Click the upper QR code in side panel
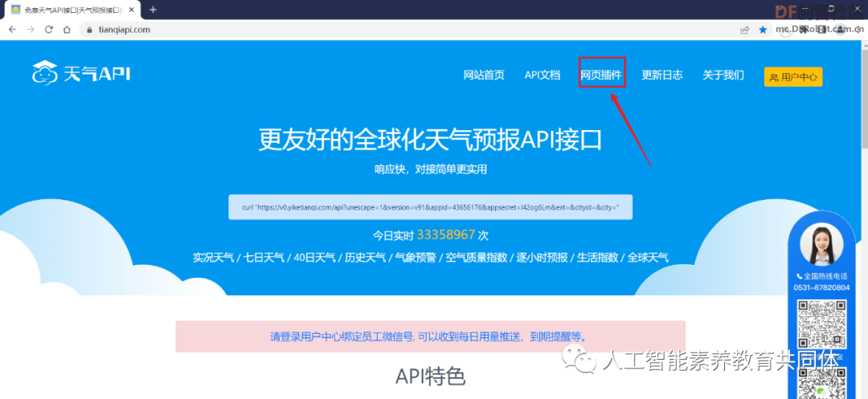Screen dimensions: 868x399 pyautogui.click(x=822, y=324)
